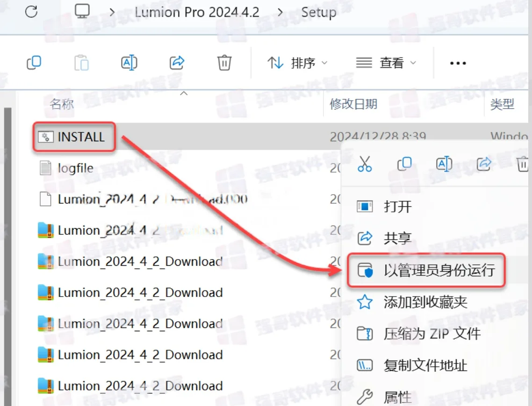Expand the chevron before Setup breadcrumb
Image resolution: width=532 pixels, height=406 pixels.
pyautogui.click(x=280, y=13)
